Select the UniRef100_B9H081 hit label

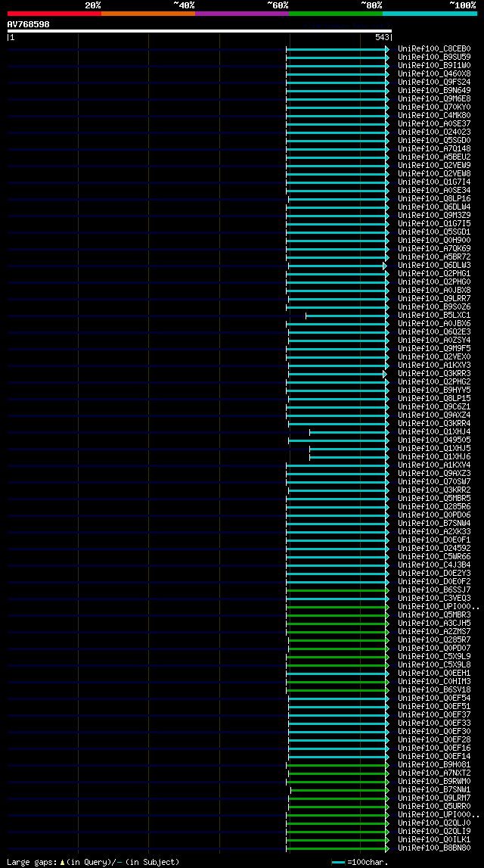(x=434, y=764)
